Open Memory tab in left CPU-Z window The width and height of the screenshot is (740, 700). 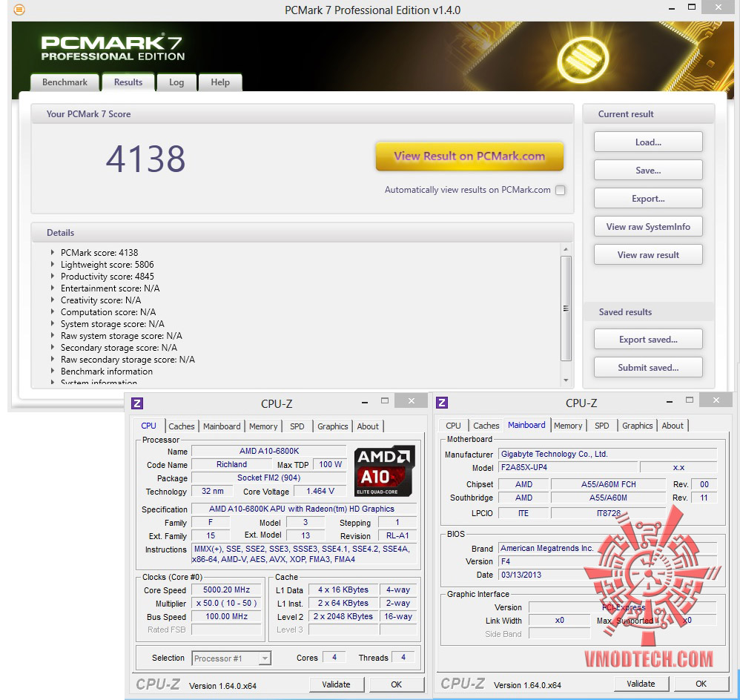pos(263,426)
